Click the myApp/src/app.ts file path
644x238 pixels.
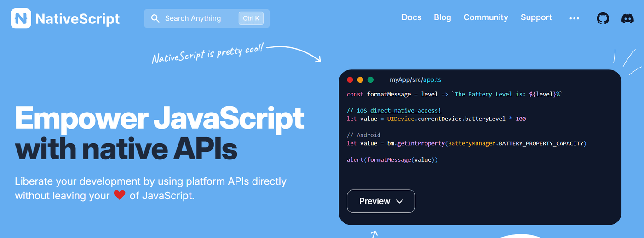[x=415, y=79]
